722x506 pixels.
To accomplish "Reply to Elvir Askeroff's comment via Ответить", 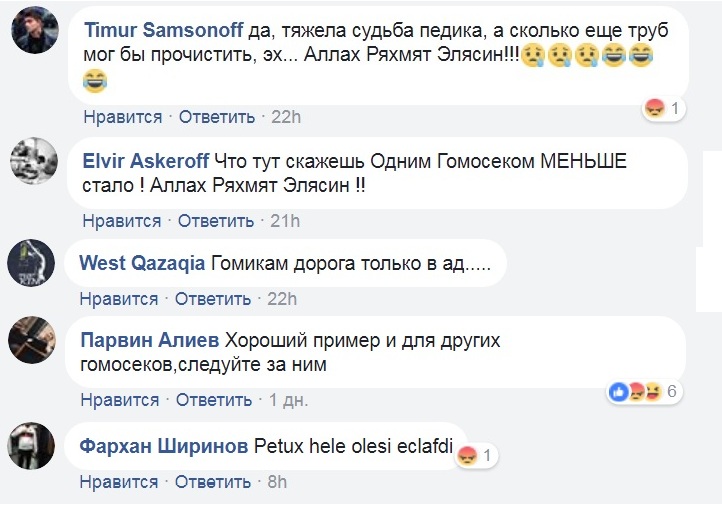I will click(x=216, y=221).
